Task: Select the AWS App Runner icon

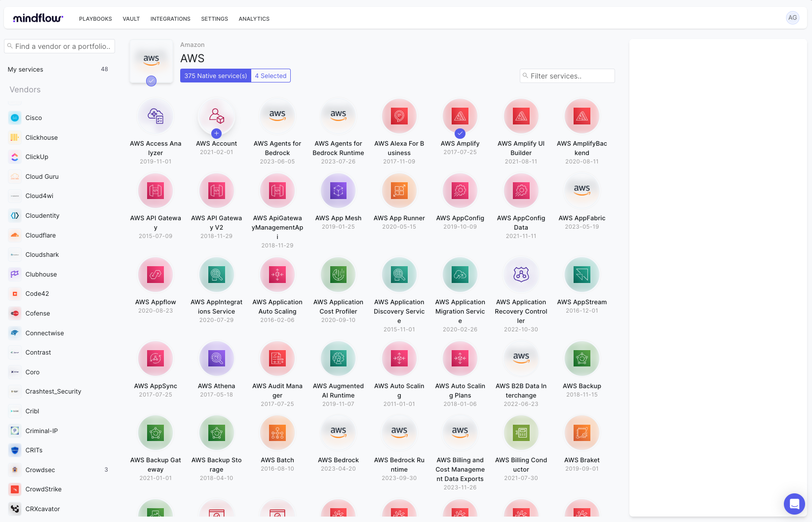Action: (399, 191)
